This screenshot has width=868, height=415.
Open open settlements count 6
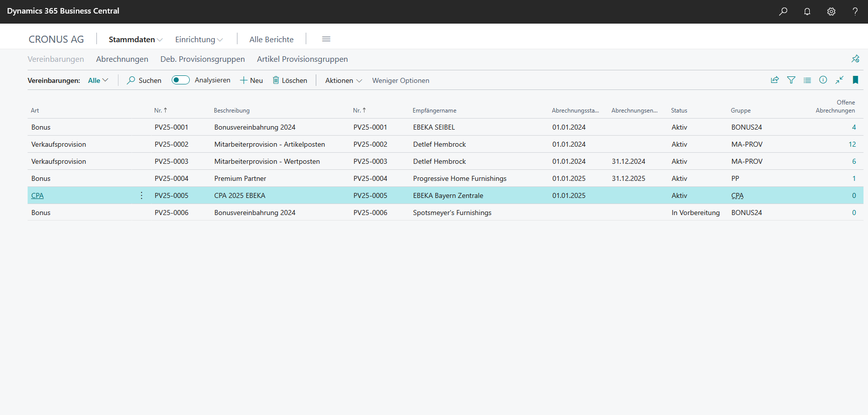(854, 161)
